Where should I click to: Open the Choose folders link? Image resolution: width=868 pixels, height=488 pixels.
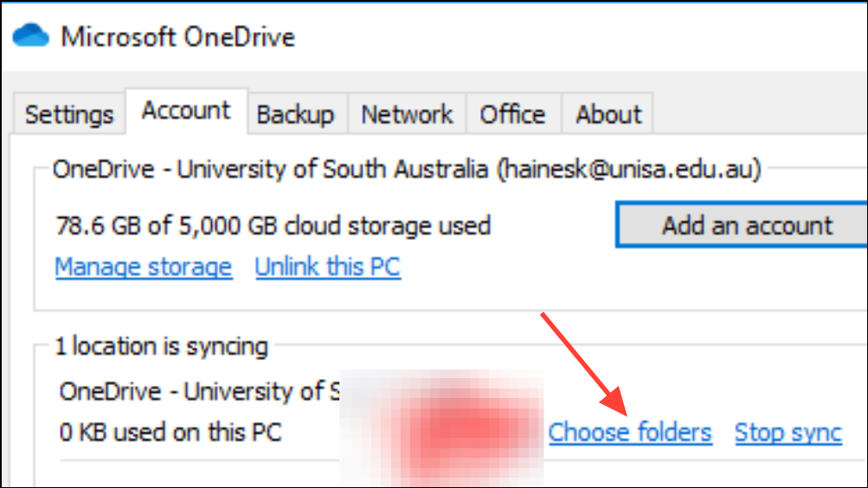(630, 432)
